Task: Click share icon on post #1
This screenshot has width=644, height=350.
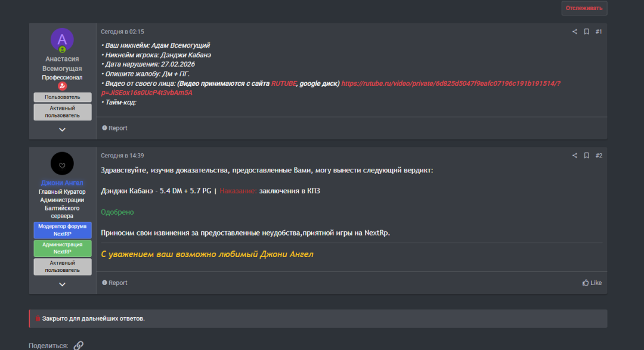Action: [575, 32]
